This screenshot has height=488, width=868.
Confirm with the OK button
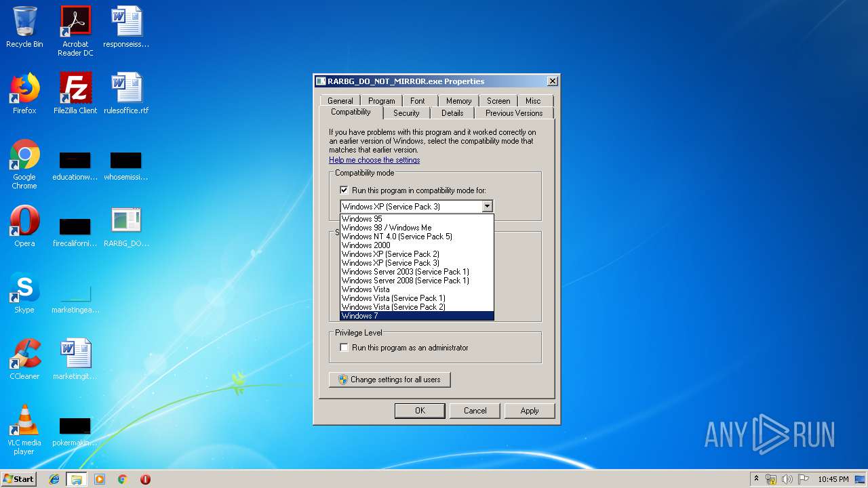click(x=420, y=411)
